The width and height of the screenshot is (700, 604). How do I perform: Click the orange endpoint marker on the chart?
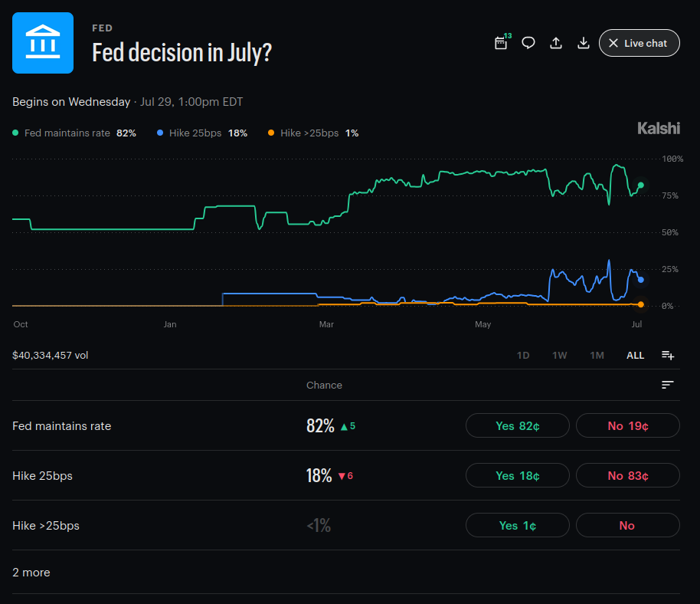[641, 304]
